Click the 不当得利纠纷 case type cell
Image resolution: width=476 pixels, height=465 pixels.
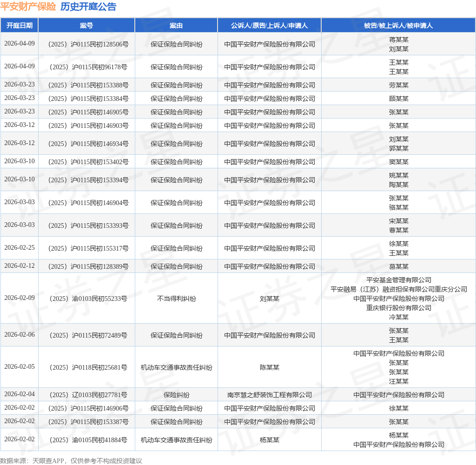coord(176,298)
